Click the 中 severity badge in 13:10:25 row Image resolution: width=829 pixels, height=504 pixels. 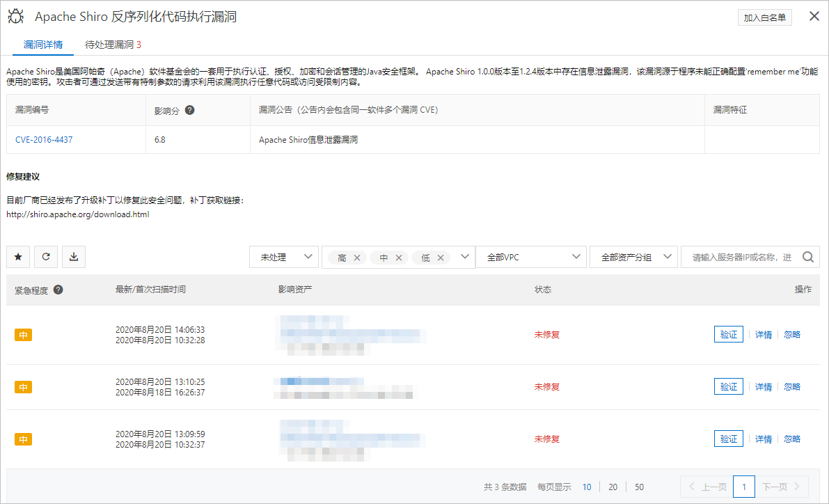(23, 387)
